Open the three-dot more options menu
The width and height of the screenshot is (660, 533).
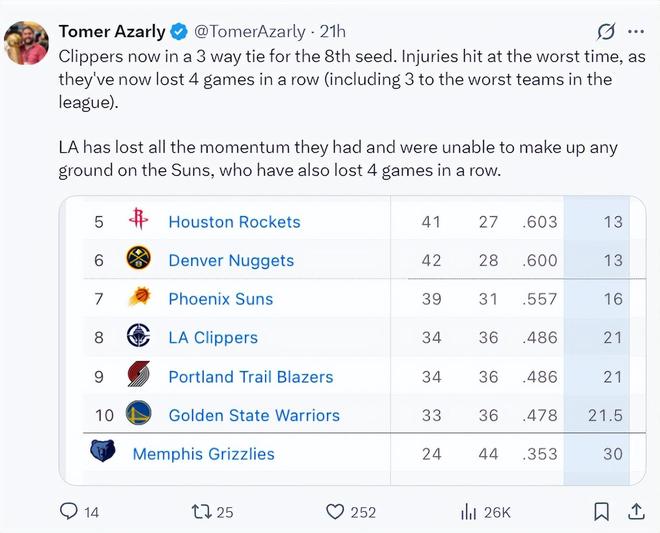[636, 32]
